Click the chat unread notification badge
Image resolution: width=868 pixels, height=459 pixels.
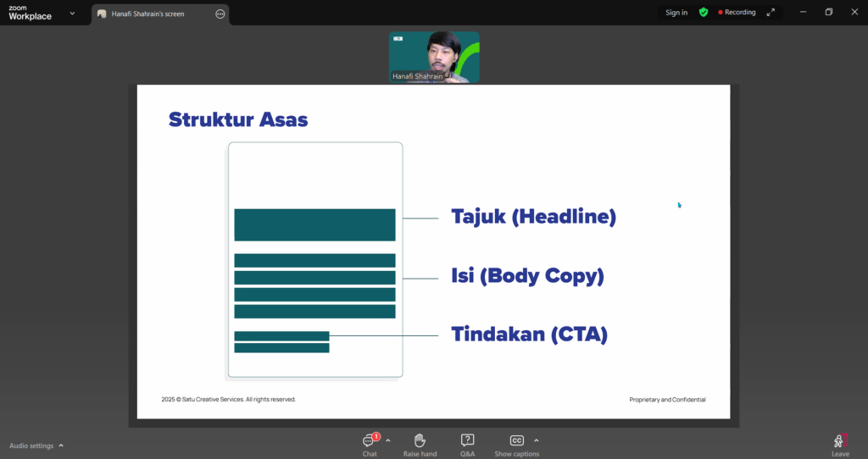(376, 436)
